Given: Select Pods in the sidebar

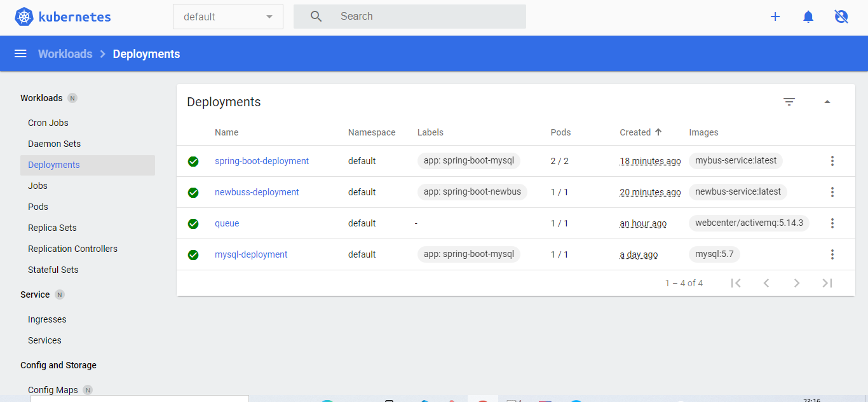Looking at the screenshot, I should point(37,206).
